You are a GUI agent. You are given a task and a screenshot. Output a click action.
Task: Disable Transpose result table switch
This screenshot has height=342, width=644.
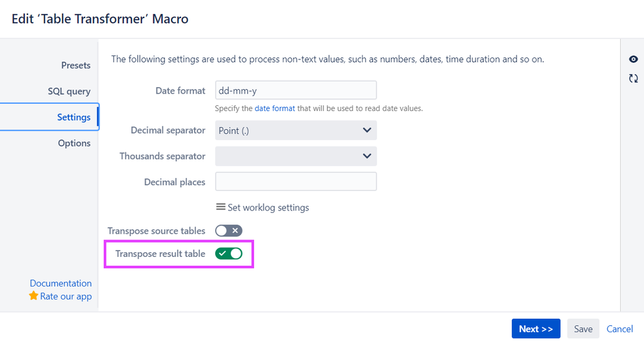click(x=229, y=254)
